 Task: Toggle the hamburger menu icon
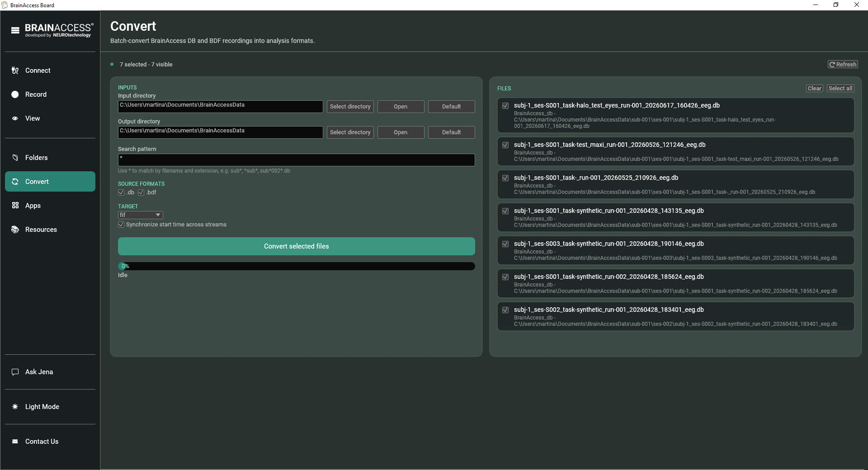coord(15,30)
